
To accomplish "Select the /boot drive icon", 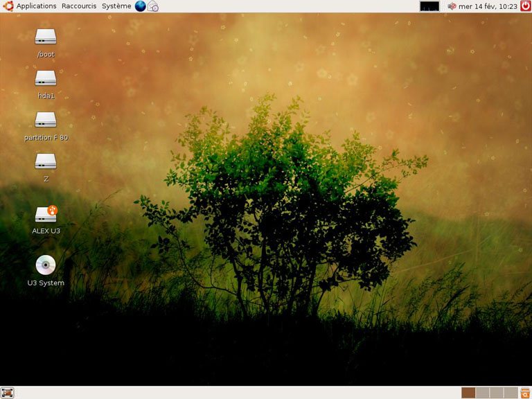I will [46, 37].
